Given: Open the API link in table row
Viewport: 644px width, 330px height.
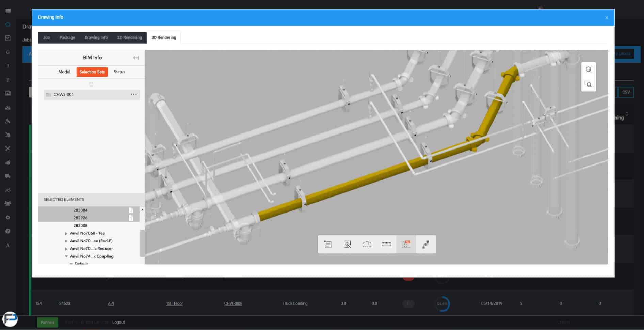Looking at the screenshot, I should point(111,303).
